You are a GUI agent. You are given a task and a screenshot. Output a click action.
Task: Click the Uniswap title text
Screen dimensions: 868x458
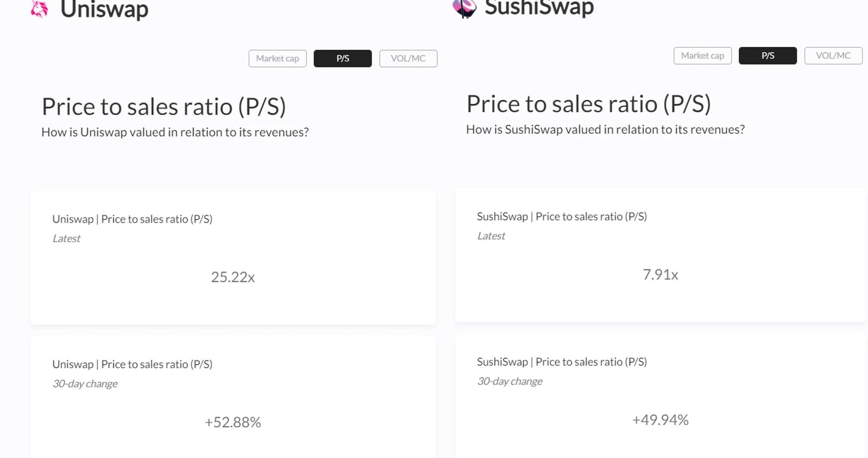pyautogui.click(x=104, y=9)
